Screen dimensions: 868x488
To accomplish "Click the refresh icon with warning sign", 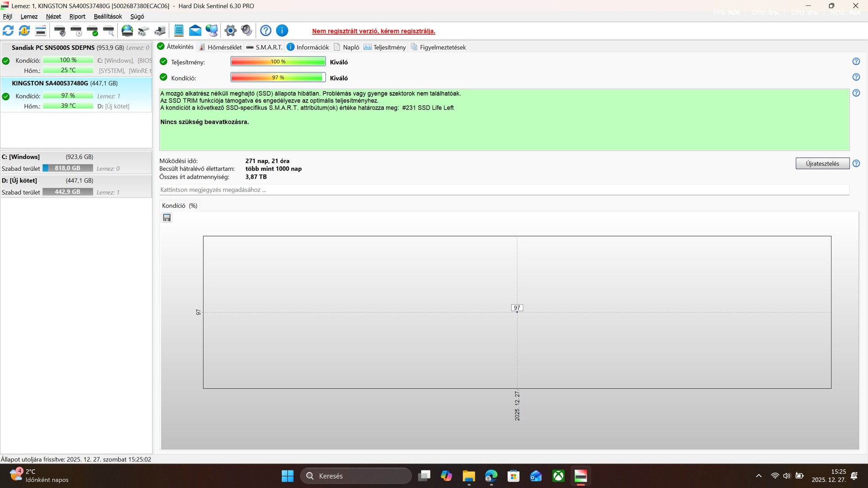I will 24,31.
